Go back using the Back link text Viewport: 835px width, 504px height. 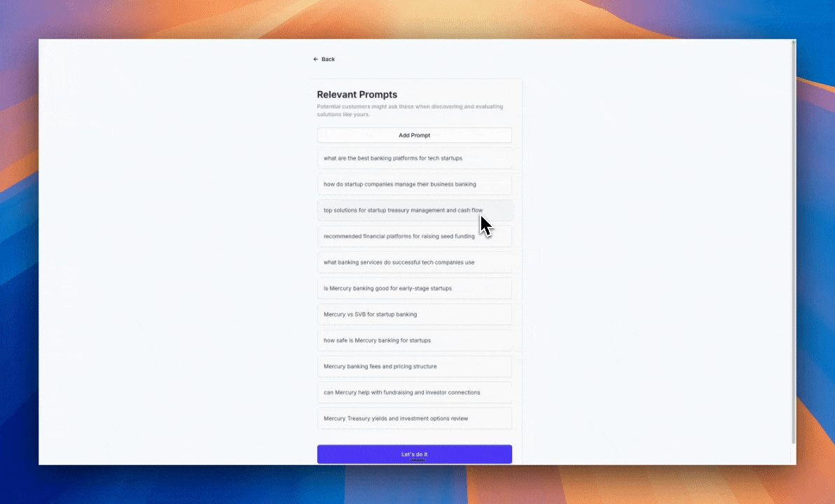[328, 59]
